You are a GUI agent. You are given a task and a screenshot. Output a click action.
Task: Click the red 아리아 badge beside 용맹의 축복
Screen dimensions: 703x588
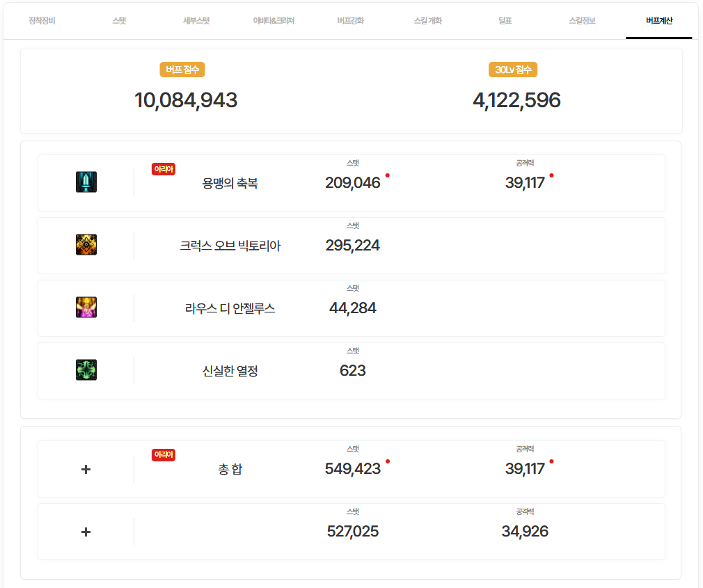[164, 169]
